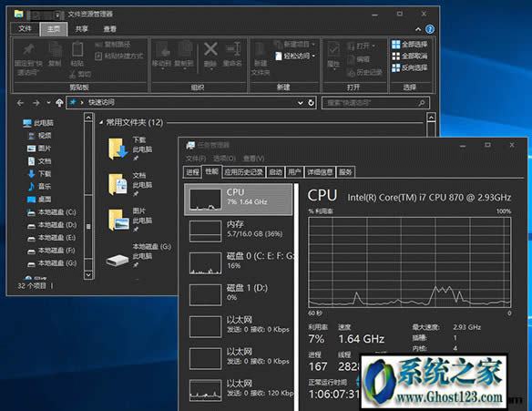Switch to 应用历史记录 tab
The width and height of the screenshot is (532, 411).
pos(243,172)
